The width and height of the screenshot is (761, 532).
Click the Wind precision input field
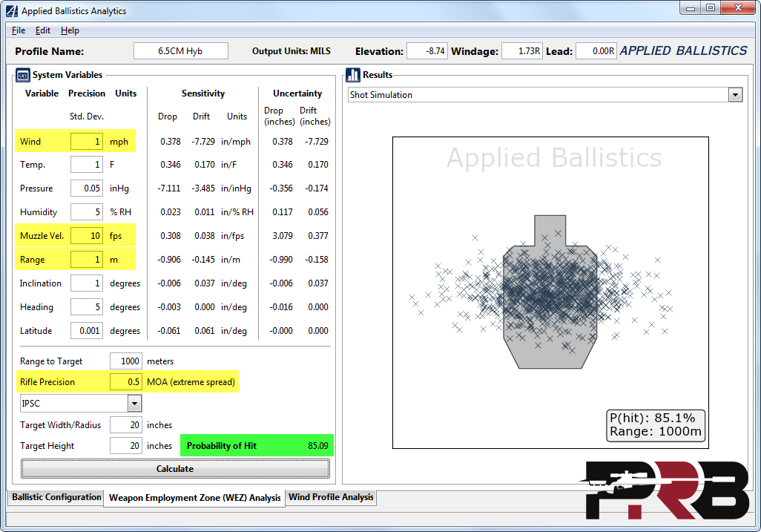click(86, 141)
